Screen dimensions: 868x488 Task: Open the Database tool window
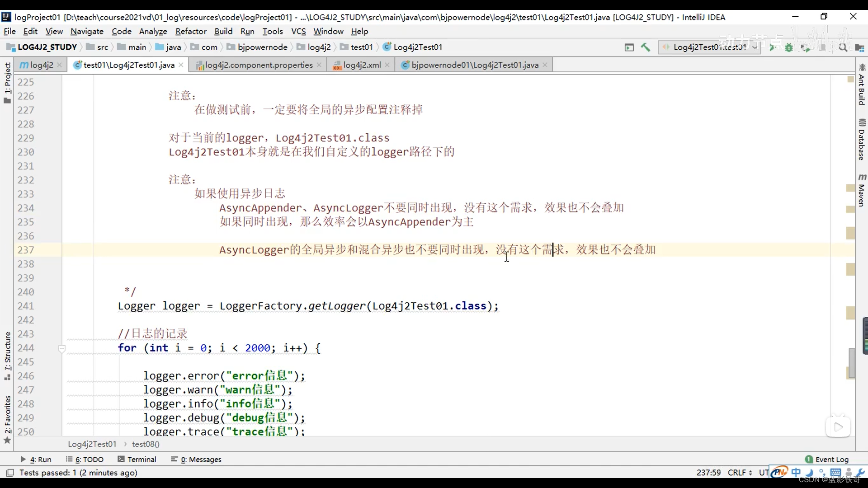click(x=862, y=139)
